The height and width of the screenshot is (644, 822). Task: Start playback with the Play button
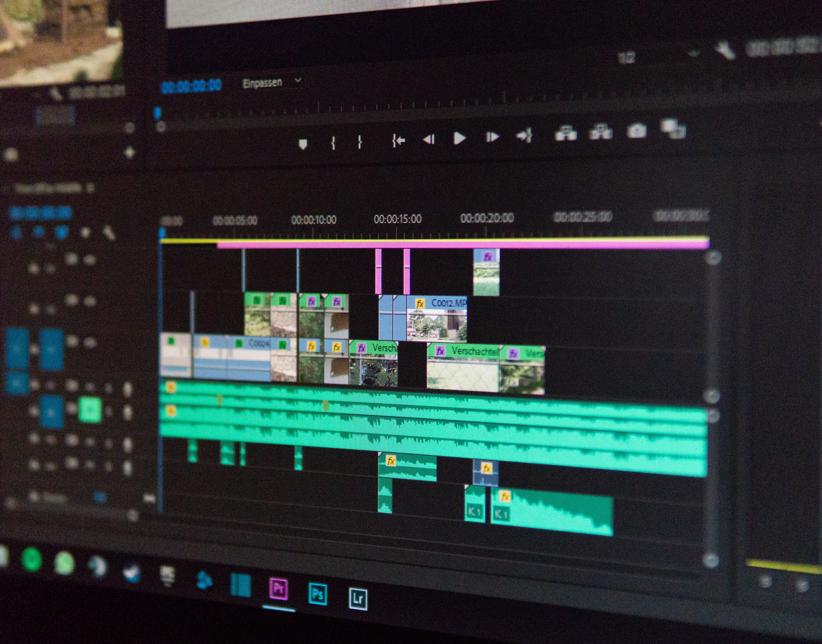(459, 138)
